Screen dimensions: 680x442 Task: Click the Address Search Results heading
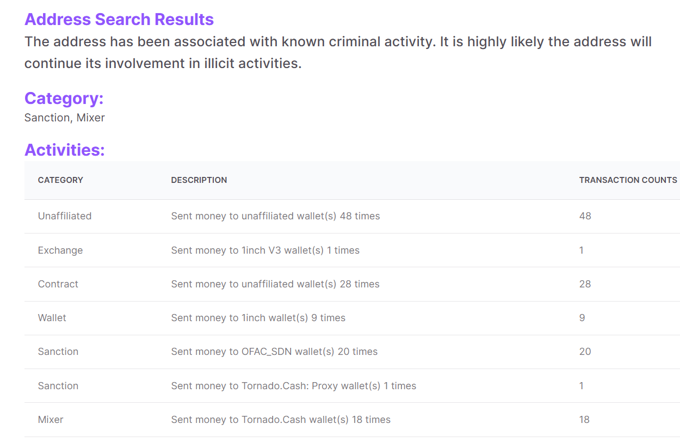pyautogui.click(x=119, y=19)
